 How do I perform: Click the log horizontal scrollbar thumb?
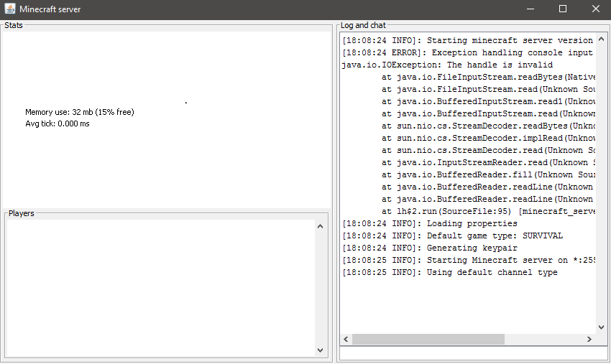pos(428,339)
